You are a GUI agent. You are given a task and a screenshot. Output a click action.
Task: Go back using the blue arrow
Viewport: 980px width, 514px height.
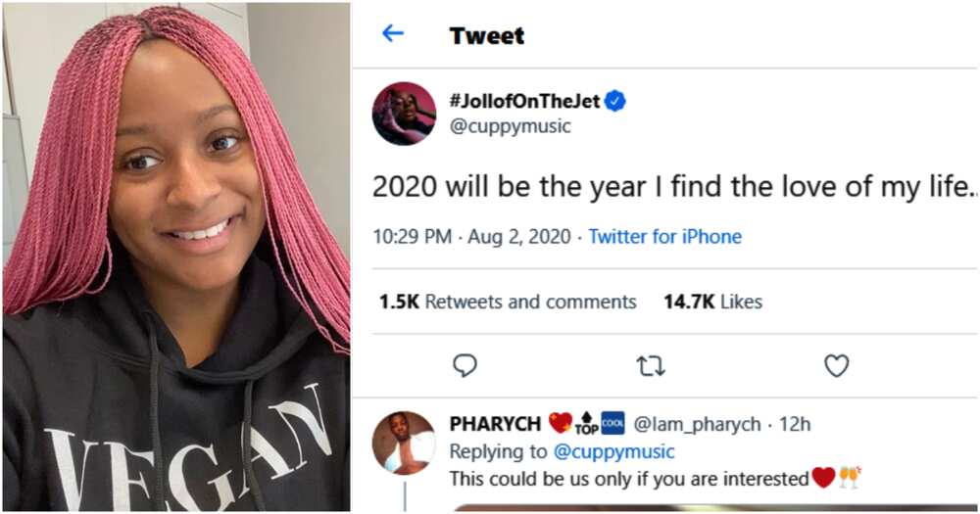coord(393,33)
